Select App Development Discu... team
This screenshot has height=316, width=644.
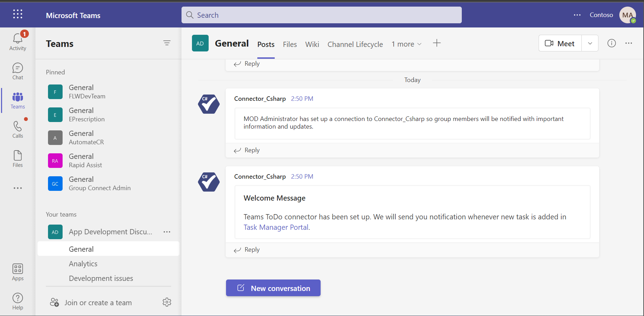pyautogui.click(x=111, y=232)
